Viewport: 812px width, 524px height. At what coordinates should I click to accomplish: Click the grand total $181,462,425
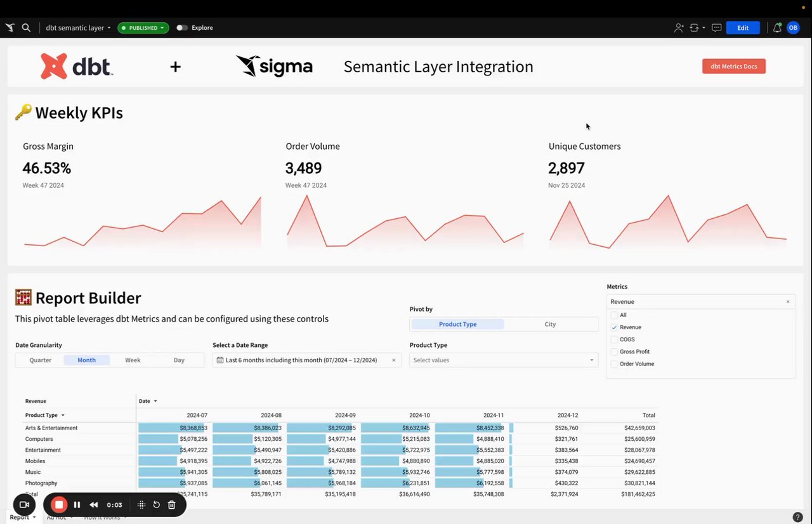tap(638, 494)
